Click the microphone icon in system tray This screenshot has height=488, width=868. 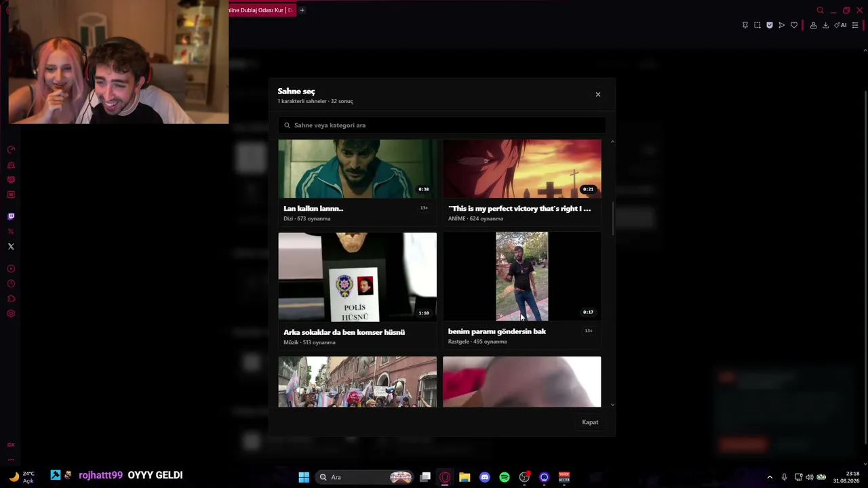785,477
